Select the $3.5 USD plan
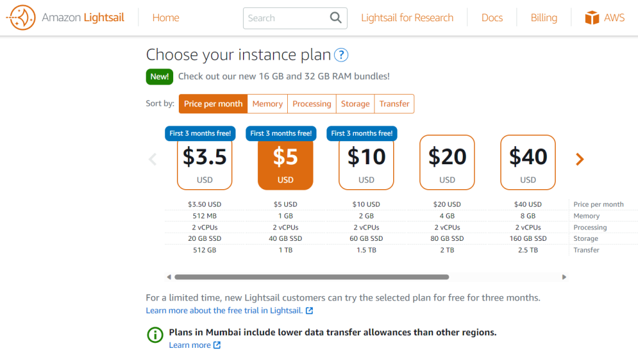 [x=204, y=162]
